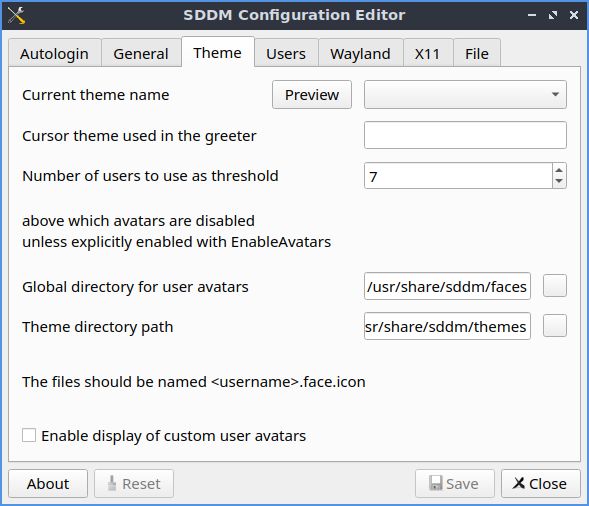The width and height of the screenshot is (589, 506).
Task: Close the window via titlebar X
Action: click(x=574, y=15)
